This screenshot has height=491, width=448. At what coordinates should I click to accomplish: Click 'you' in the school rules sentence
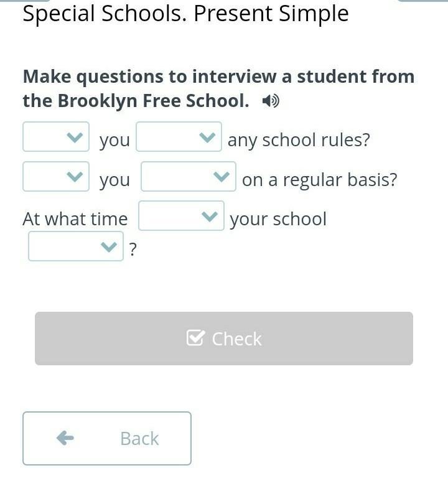tap(114, 141)
